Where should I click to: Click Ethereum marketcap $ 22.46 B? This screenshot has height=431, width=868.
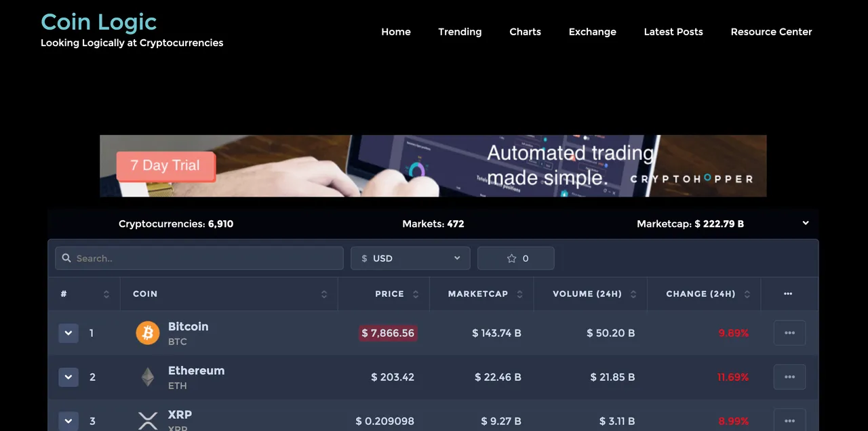point(498,377)
